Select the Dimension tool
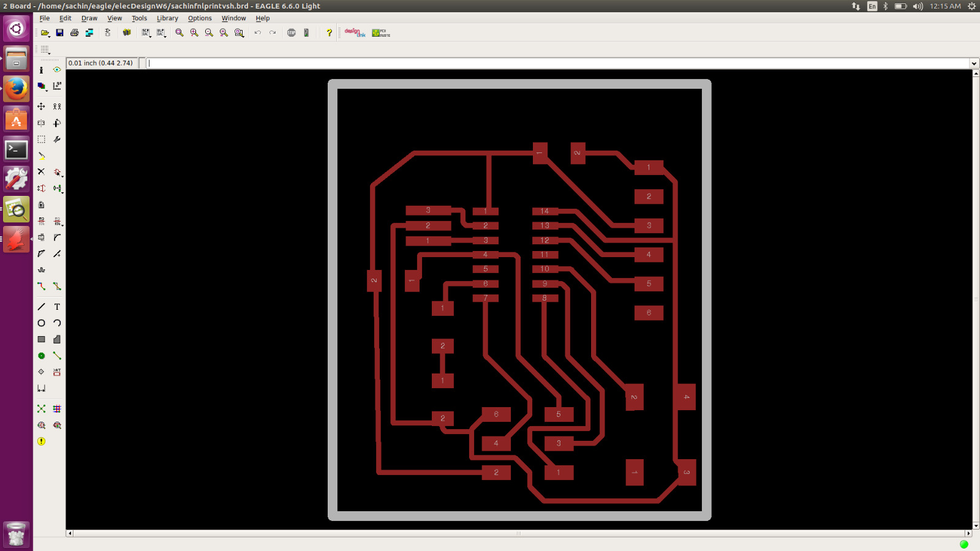The width and height of the screenshot is (980, 551). point(41,388)
